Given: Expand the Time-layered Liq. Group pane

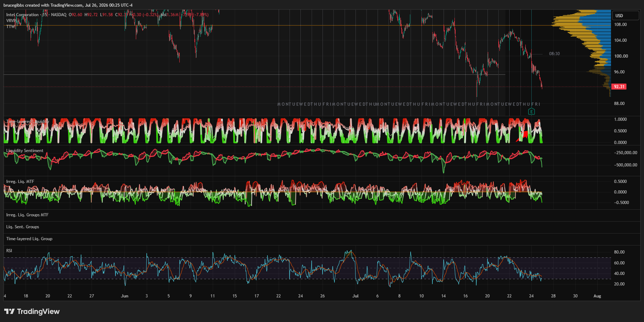Looking at the screenshot, I should [29, 239].
